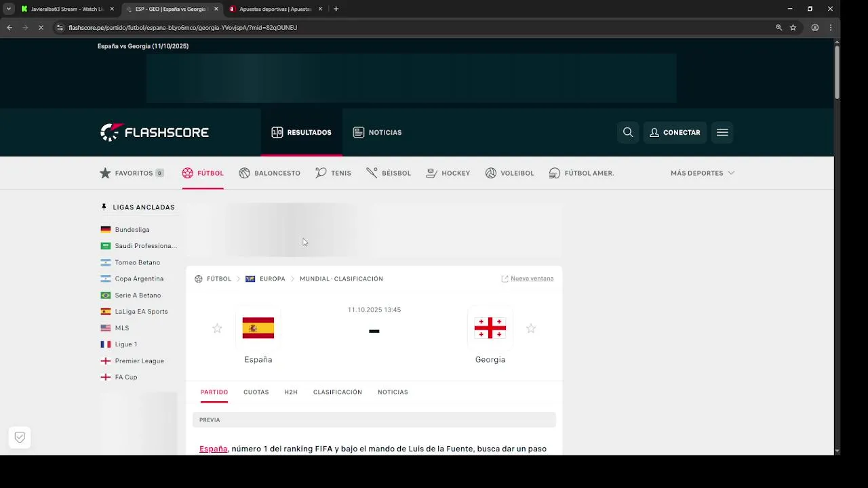Click the address bar URL
868x488 pixels.
[x=183, y=28]
